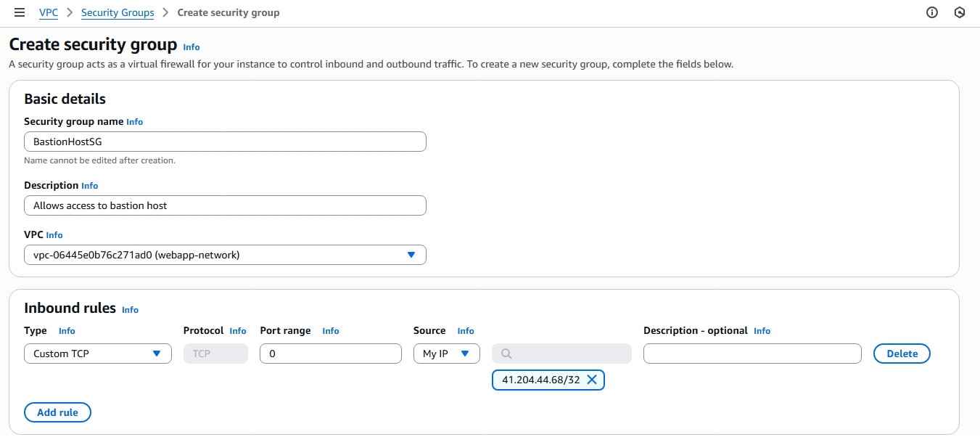980x437 pixels.
Task: Click the Add rule button
Action: point(57,412)
